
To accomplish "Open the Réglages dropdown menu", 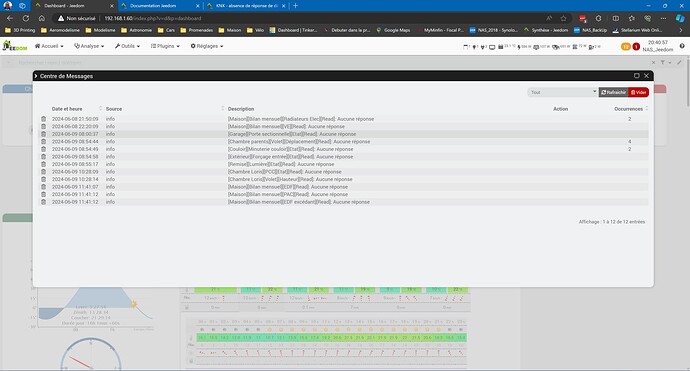I will coord(207,46).
